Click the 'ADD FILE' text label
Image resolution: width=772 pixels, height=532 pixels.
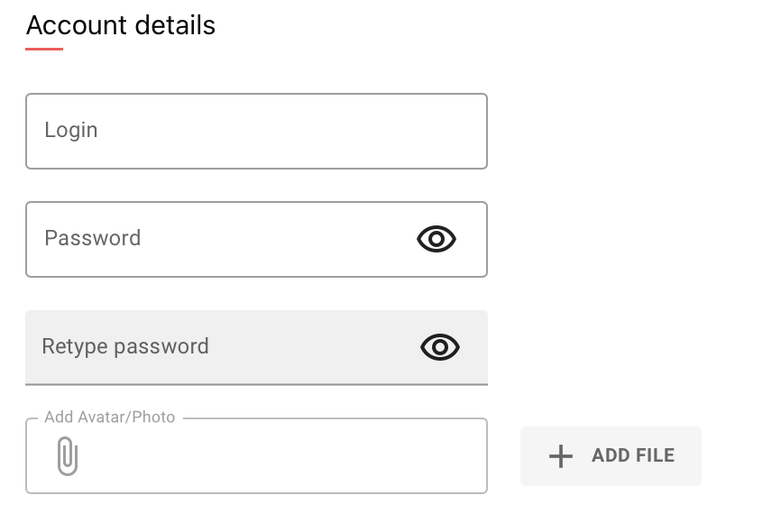click(633, 455)
